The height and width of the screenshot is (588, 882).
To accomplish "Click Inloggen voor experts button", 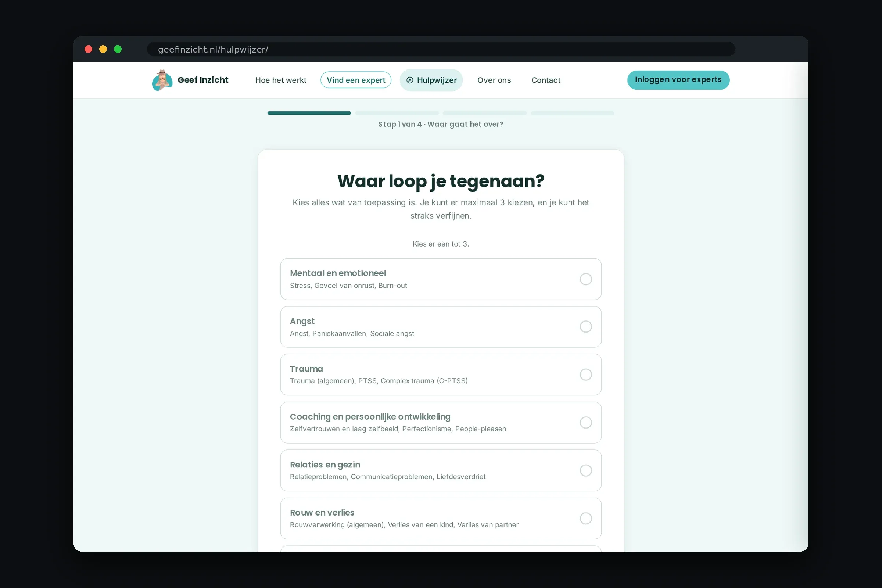I will pos(678,80).
